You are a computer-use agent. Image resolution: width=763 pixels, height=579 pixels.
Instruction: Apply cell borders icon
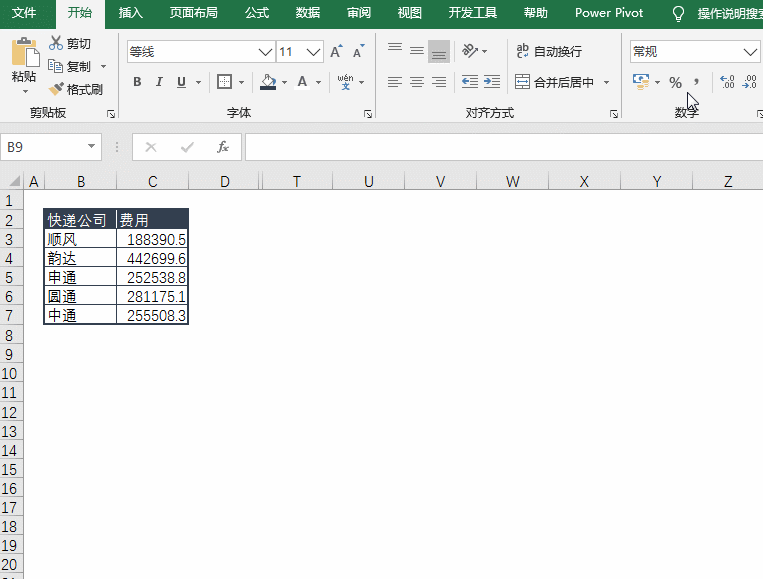224,82
